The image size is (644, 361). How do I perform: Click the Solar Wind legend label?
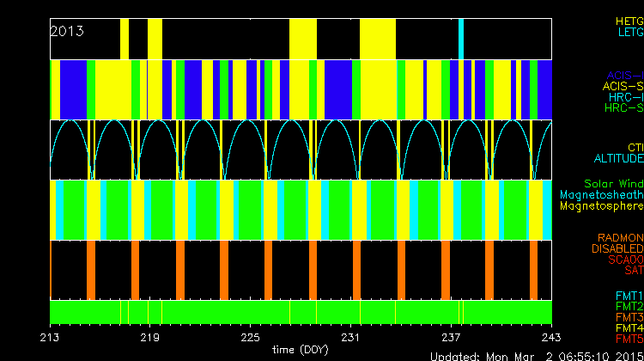tap(613, 184)
